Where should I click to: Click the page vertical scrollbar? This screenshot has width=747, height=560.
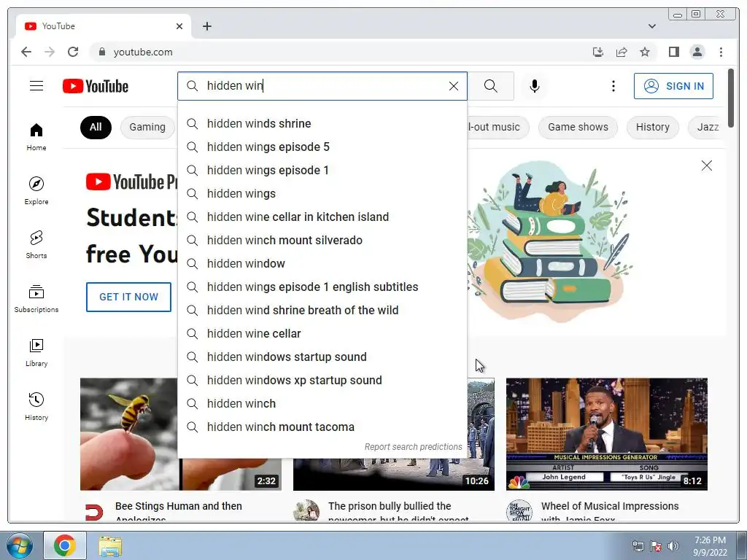pyautogui.click(x=731, y=98)
